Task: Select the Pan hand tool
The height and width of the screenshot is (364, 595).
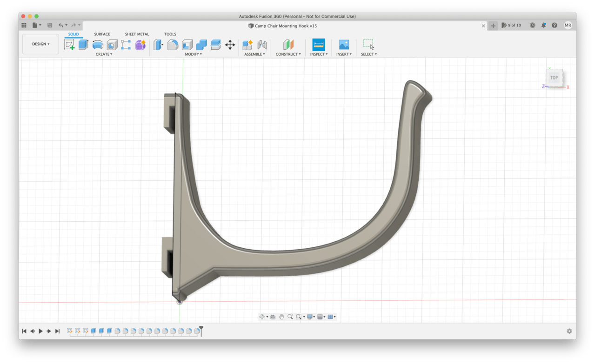Action: coord(281,317)
